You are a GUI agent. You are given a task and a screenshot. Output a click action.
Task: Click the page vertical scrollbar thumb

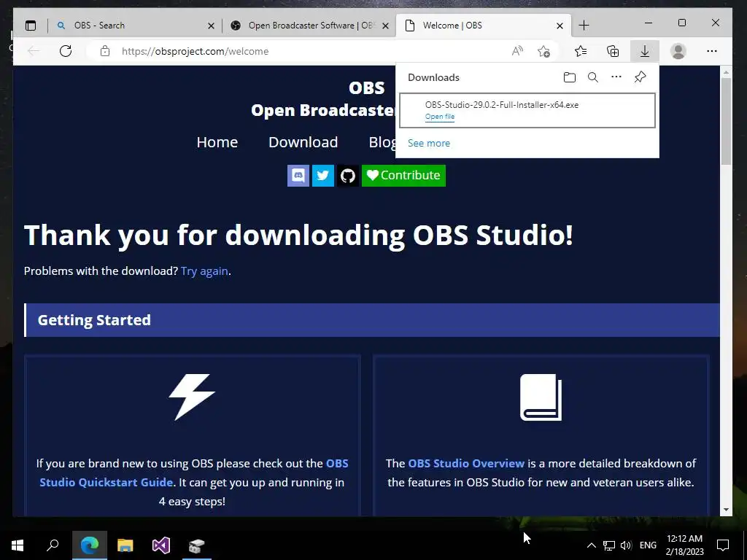726,122
